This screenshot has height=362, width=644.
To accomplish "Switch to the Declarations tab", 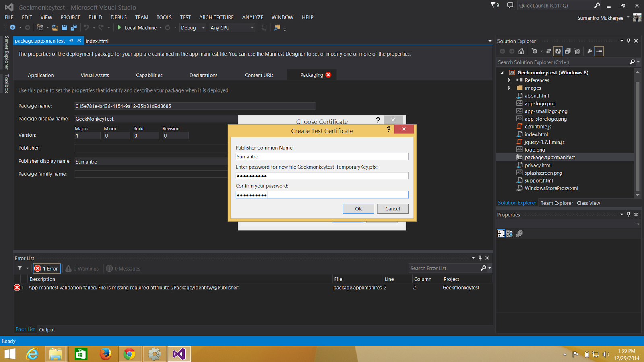I will pyautogui.click(x=203, y=75).
